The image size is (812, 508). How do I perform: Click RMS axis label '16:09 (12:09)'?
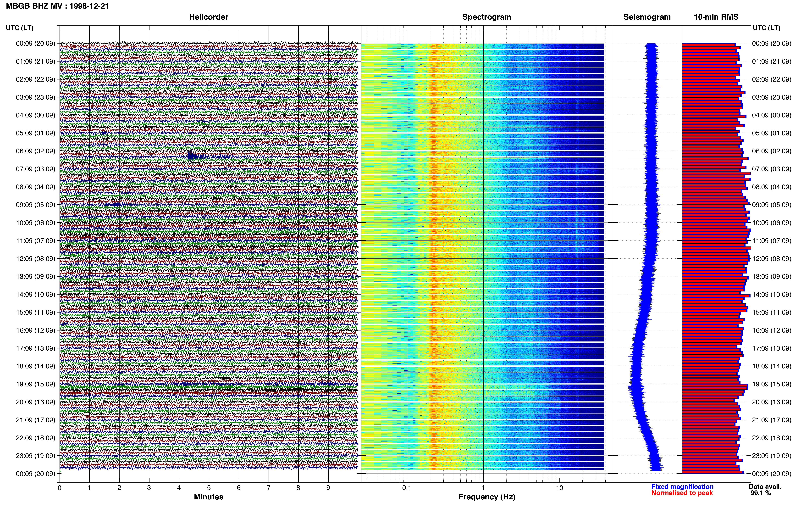[772, 330]
